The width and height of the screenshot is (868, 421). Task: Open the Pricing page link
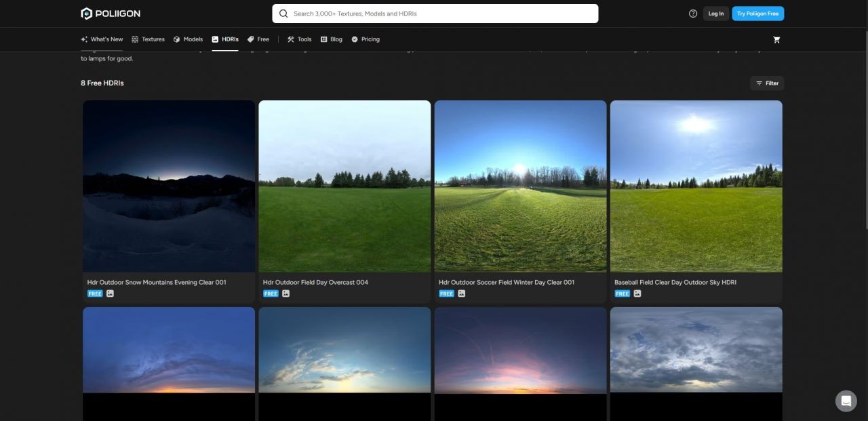point(365,39)
